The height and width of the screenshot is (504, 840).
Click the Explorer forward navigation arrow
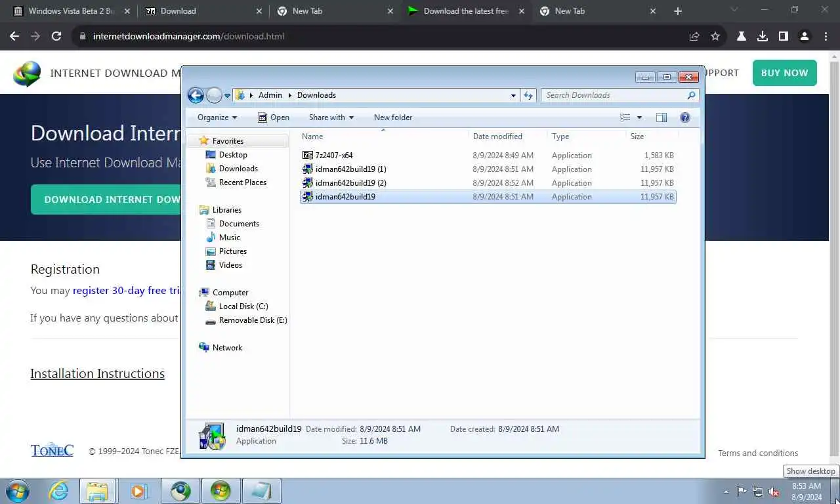tap(215, 95)
